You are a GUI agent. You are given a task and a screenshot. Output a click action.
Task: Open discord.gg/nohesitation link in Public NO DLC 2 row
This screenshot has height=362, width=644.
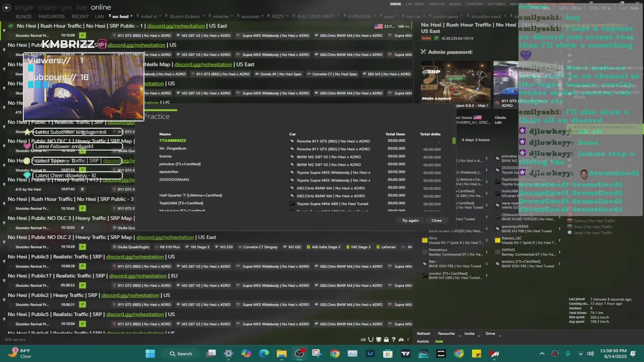(x=165, y=237)
